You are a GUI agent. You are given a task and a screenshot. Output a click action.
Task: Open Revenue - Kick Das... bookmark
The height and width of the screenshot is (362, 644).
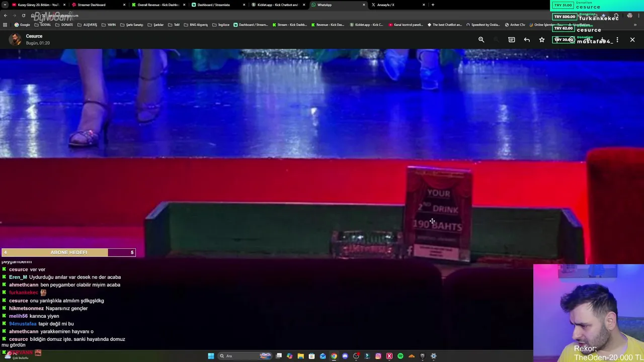pos(328,25)
